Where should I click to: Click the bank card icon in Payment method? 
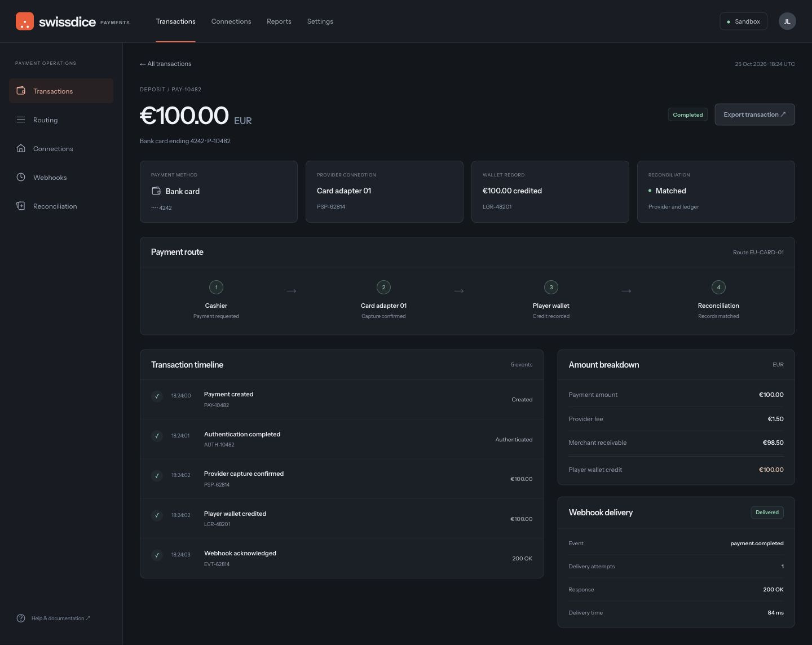[x=156, y=191]
